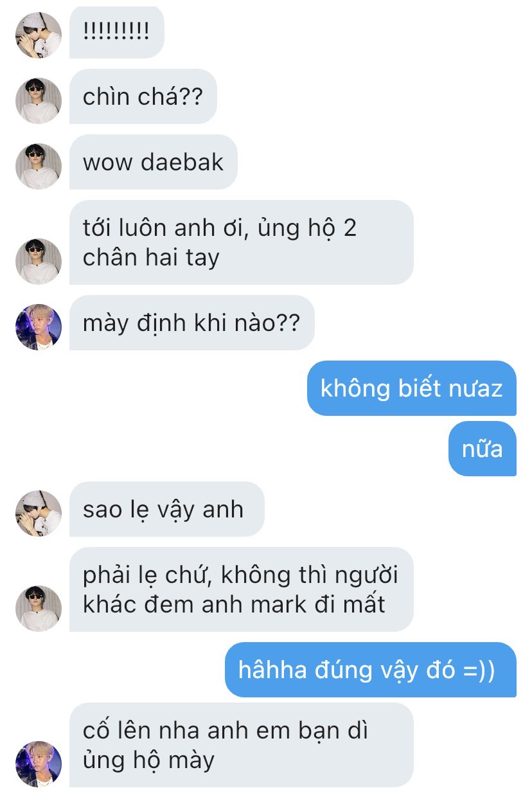Select the '!!!!!!!!!' message bubble
The height and width of the screenshot is (797, 532).
(116, 31)
